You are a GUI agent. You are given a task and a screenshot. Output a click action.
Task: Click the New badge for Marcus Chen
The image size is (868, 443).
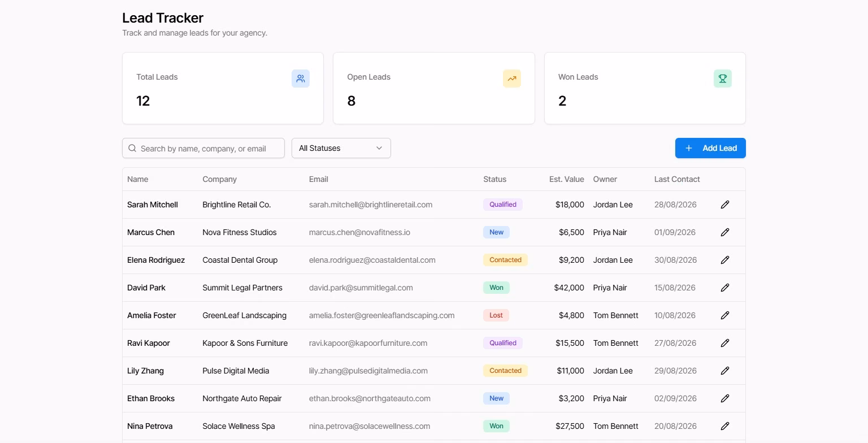(x=497, y=232)
